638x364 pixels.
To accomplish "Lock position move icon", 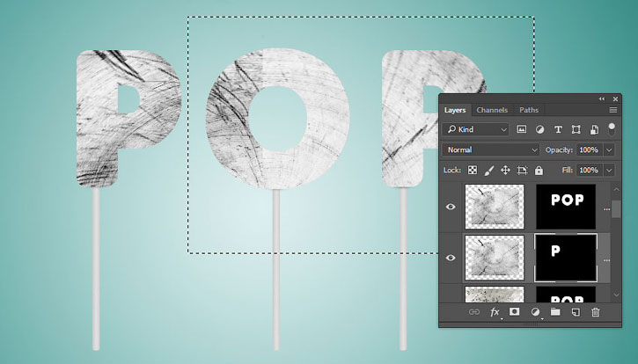I will (505, 170).
